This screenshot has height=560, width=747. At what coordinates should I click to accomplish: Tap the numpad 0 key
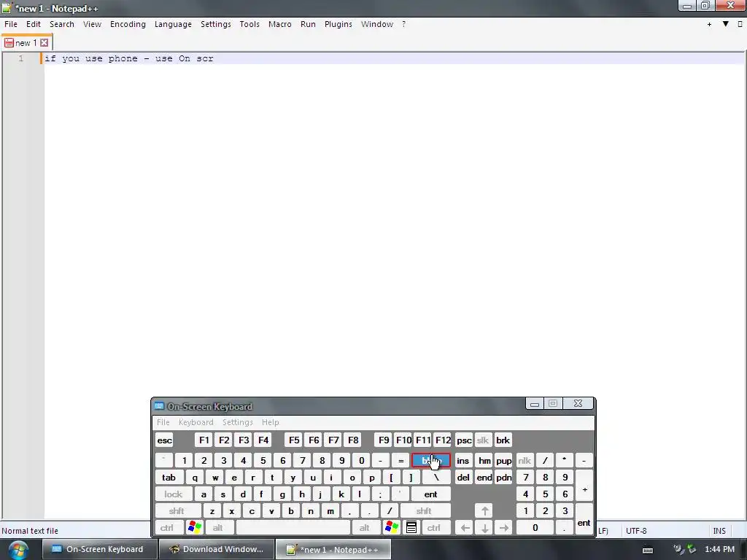535,528
